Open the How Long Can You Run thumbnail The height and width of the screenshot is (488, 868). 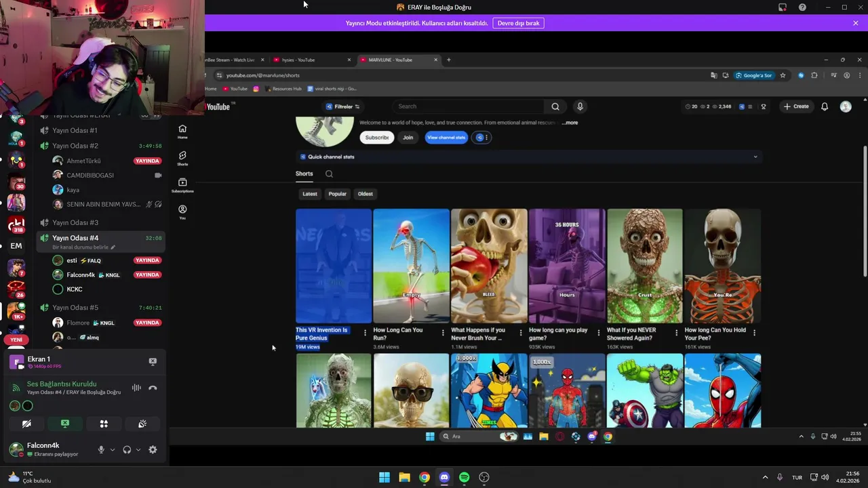411,266
